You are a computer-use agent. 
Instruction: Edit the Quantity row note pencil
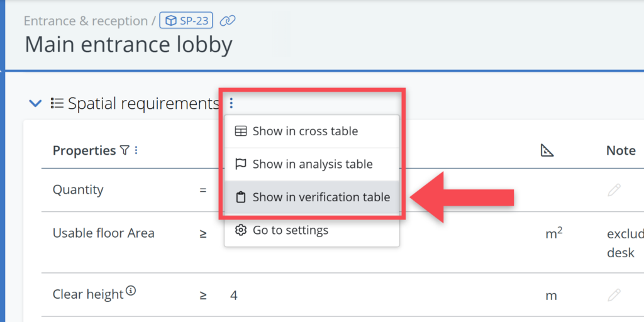(x=614, y=190)
